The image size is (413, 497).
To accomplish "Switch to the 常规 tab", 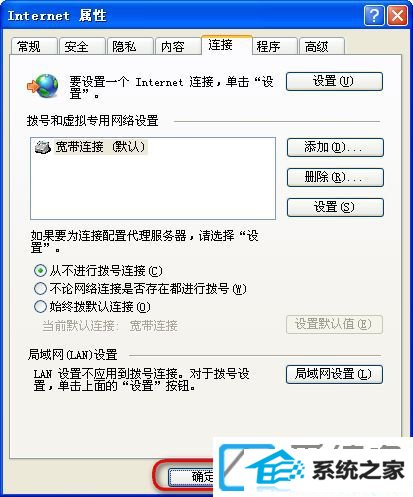I will (34, 46).
